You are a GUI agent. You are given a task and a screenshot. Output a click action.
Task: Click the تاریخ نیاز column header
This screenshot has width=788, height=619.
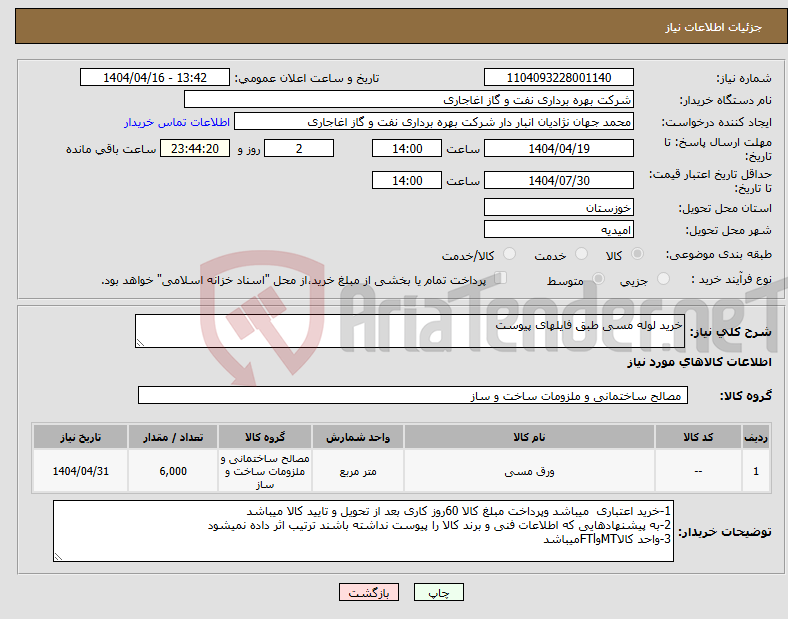click(x=80, y=437)
